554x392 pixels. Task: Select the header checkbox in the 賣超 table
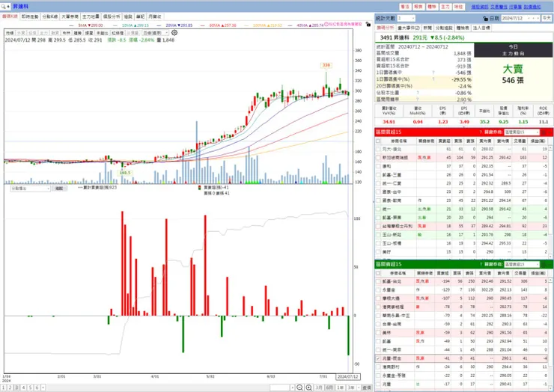pyautogui.click(x=378, y=273)
